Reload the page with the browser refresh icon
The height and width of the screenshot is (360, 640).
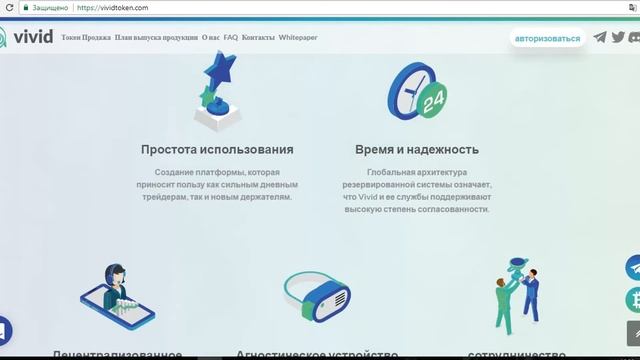click(9, 7)
